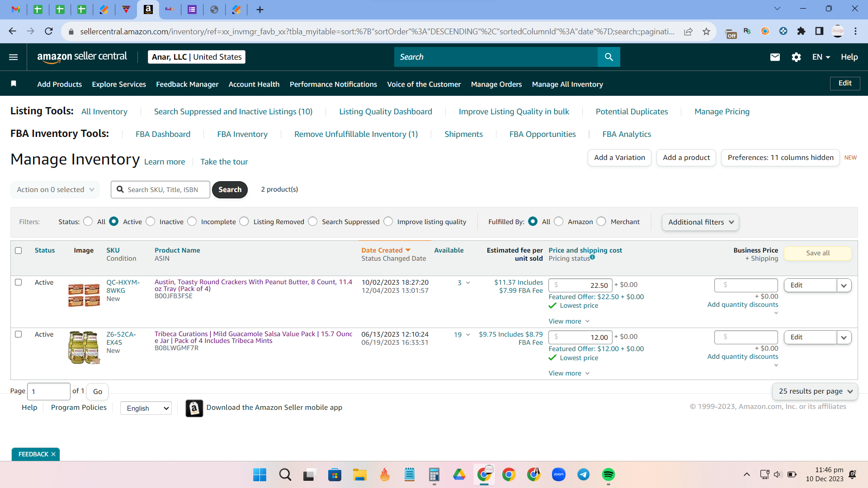The width and height of the screenshot is (868, 488).
Task: Click the Take the tour link
Action: 224,162
